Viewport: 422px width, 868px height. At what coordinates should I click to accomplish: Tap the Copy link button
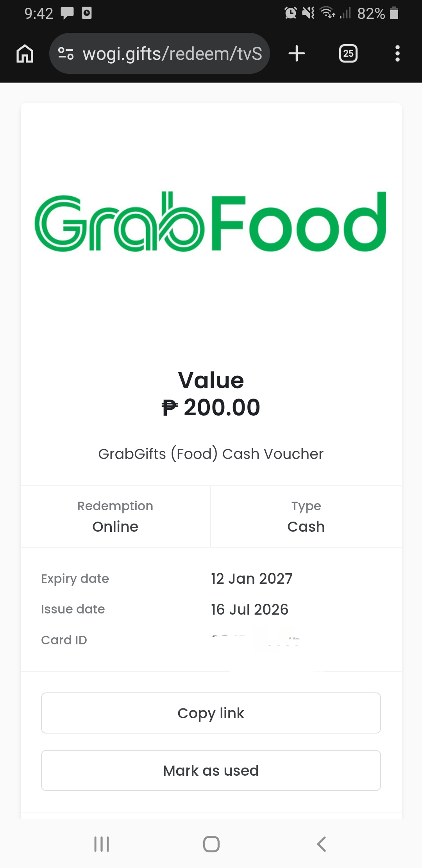(211, 713)
